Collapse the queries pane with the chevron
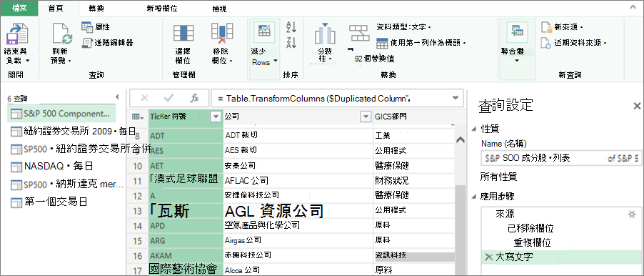This screenshot has width=644, height=276. 117,97
